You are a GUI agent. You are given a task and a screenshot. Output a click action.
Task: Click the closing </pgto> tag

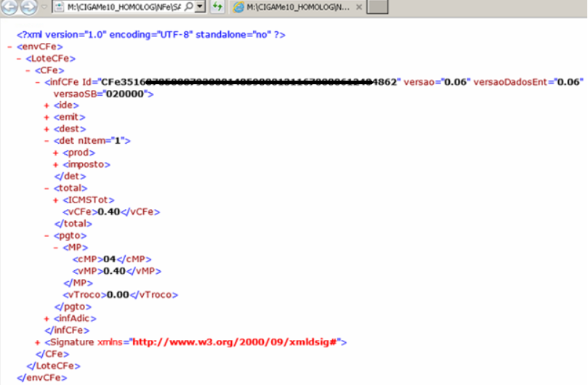[x=73, y=307]
